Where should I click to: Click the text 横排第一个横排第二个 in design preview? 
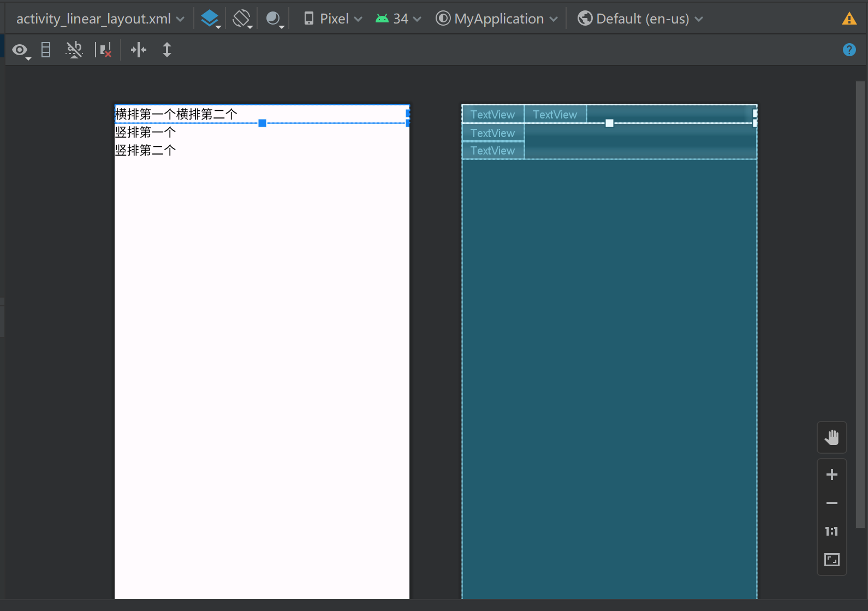176,114
